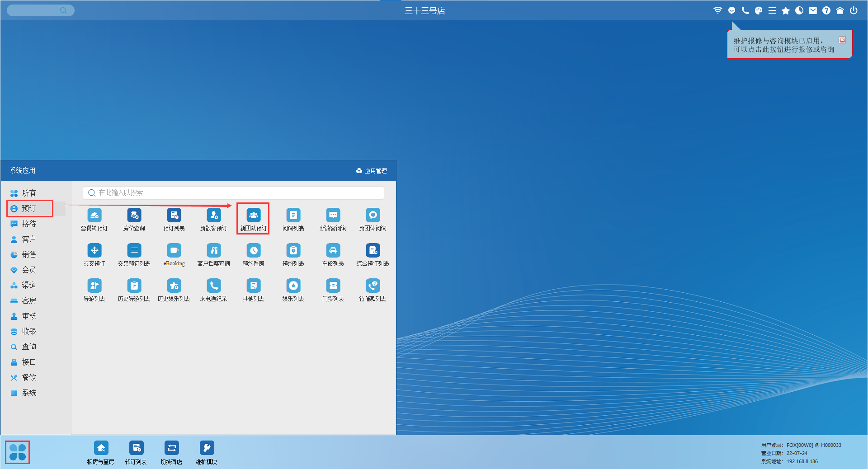Open 交叉预订 app

(94, 251)
